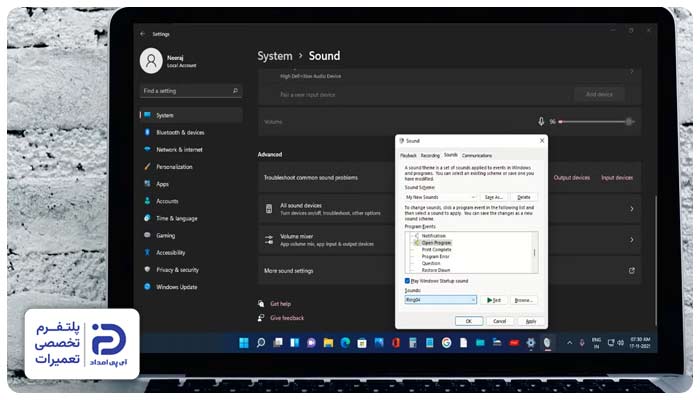
Task: Open the Sounds file dropdown
Action: (441, 300)
